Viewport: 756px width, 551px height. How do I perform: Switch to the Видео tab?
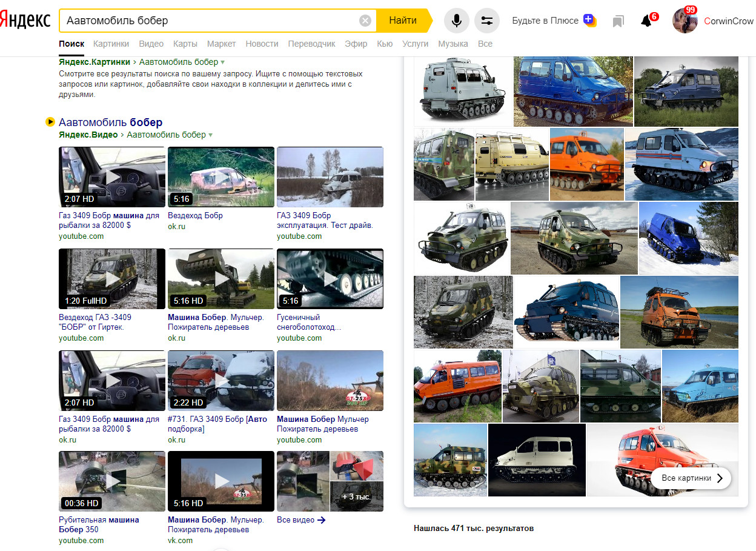151,44
